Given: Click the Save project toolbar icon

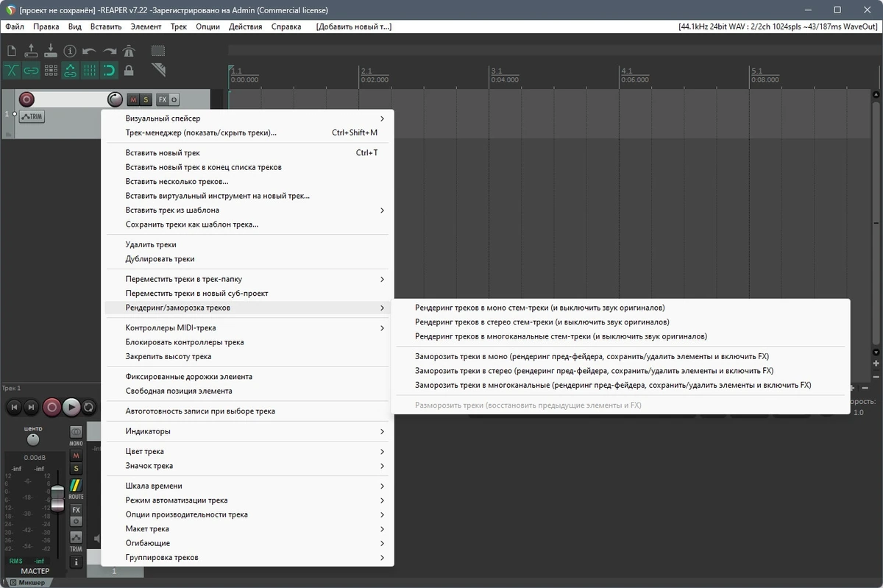Looking at the screenshot, I should point(50,51).
